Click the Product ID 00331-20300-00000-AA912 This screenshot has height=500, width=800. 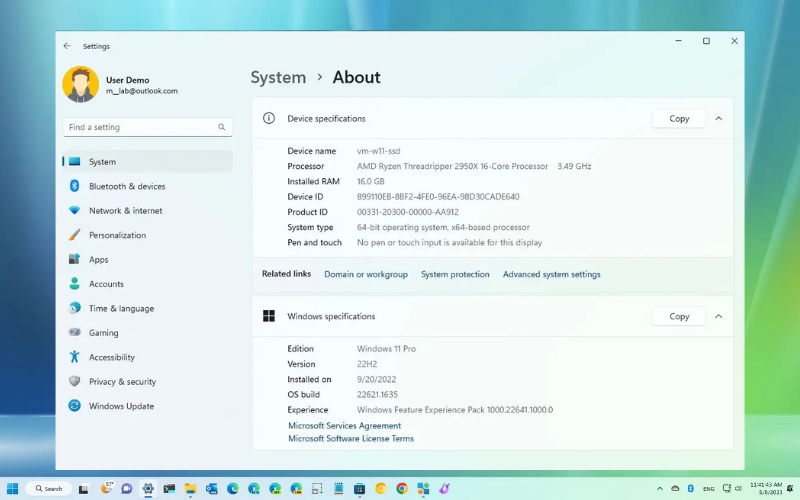408,212
